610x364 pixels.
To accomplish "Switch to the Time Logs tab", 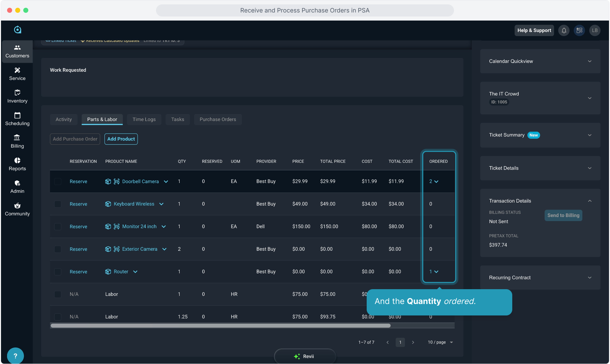I will (x=144, y=119).
